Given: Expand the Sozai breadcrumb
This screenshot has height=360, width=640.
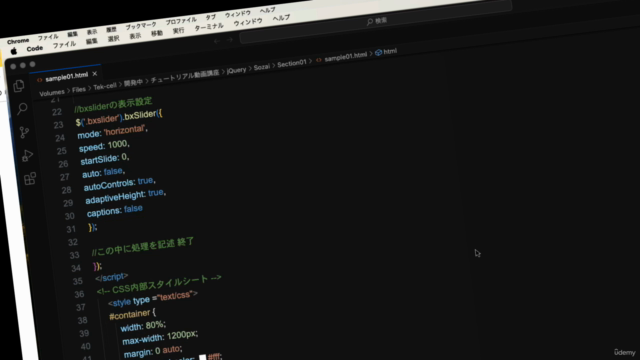Looking at the screenshot, I should pyautogui.click(x=262, y=67).
